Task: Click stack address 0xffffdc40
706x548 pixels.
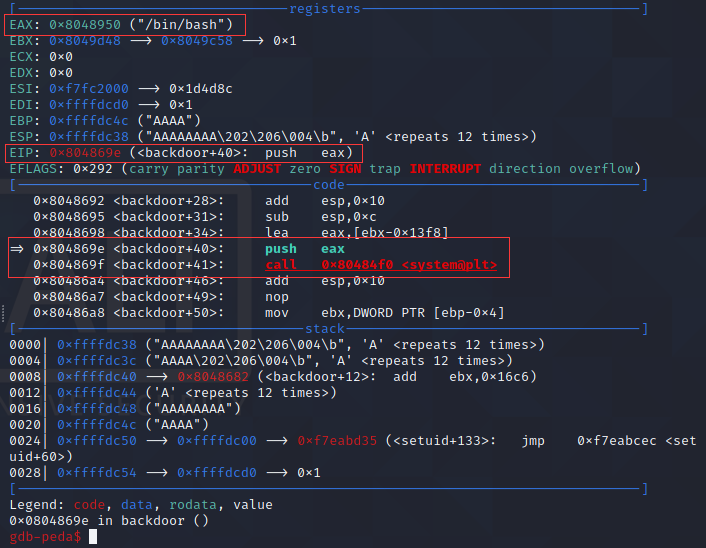Action: click(97, 376)
